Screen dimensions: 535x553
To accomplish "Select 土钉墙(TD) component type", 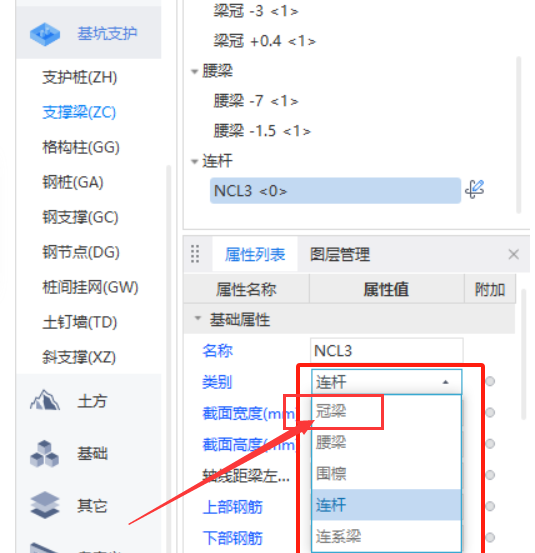I will point(80,322).
